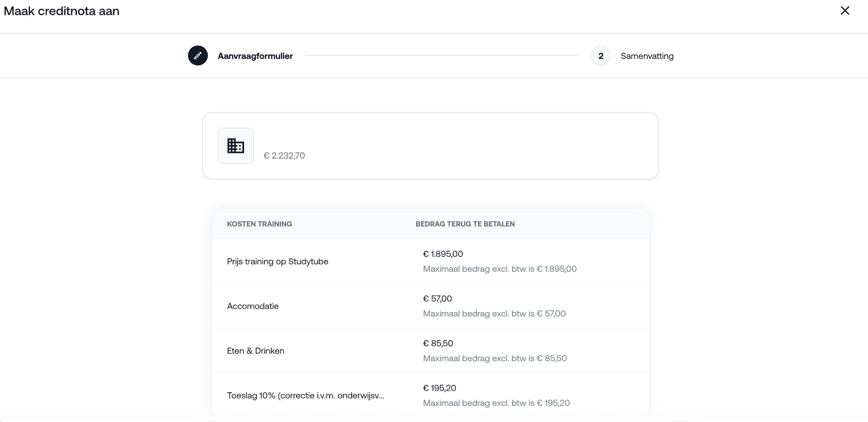This screenshot has height=422, width=868.
Task: Click the truncated Toeslag 10% row label
Action: [x=305, y=396]
